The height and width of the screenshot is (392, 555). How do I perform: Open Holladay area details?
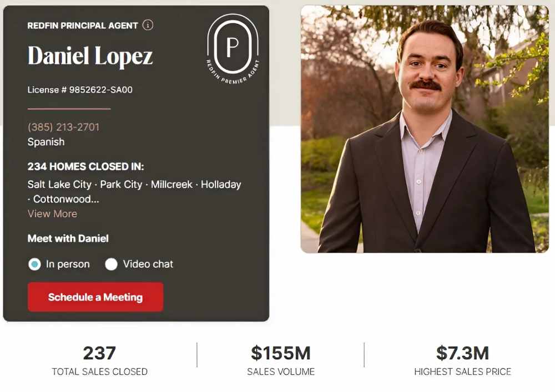(x=221, y=184)
